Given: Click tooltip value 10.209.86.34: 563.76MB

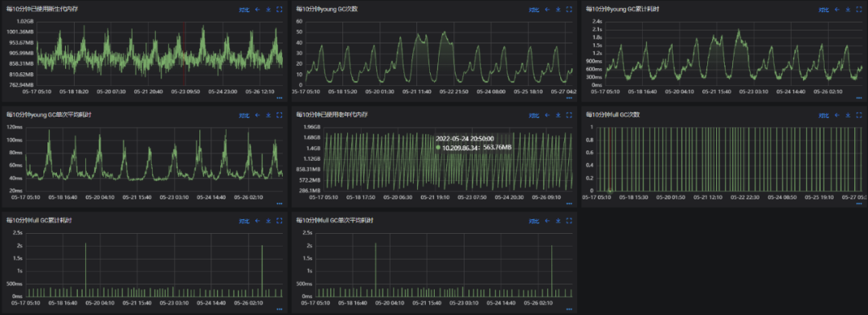Looking at the screenshot, I should pyautogui.click(x=477, y=148).
